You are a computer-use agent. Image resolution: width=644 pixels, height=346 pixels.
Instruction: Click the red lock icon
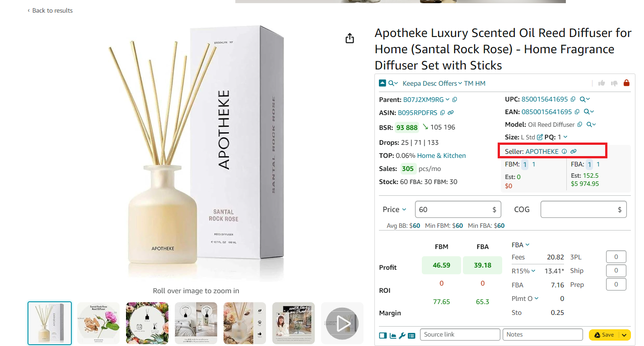coord(626,83)
